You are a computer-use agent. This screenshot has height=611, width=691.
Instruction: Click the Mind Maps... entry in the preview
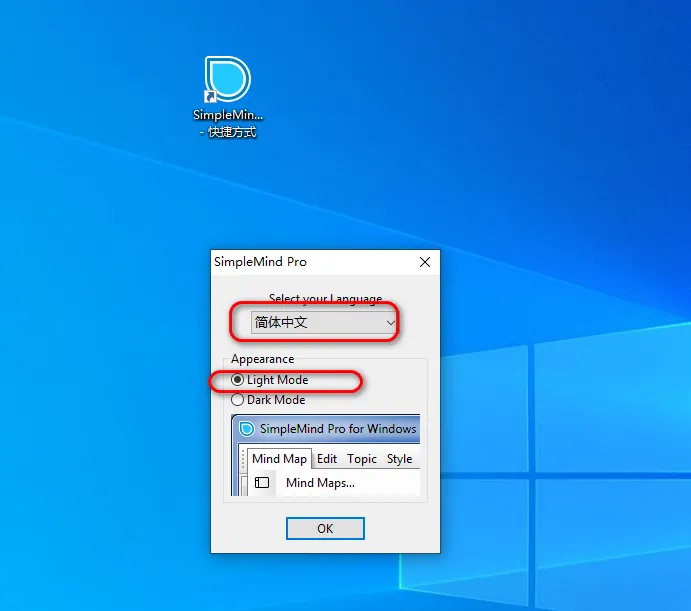coord(320,483)
